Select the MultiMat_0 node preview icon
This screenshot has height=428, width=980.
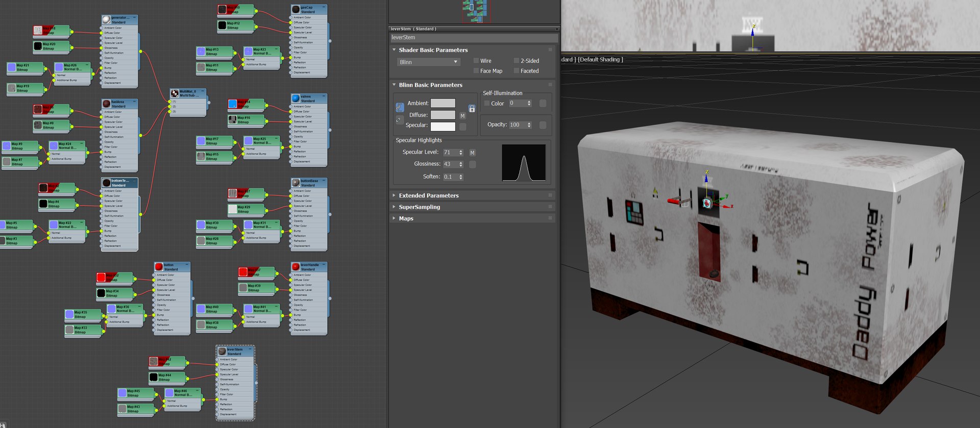click(175, 93)
